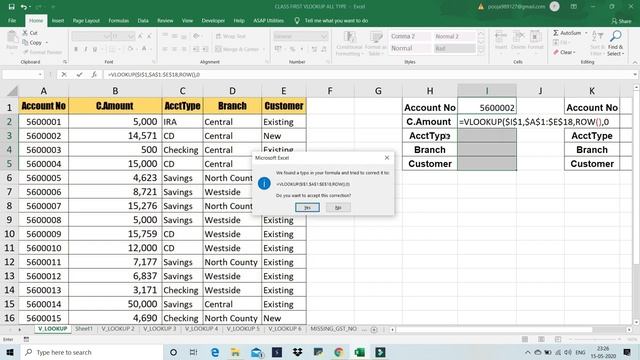Click the Save icon in quick access toolbar
Screen dimensions: 640x360
[x=11, y=7]
